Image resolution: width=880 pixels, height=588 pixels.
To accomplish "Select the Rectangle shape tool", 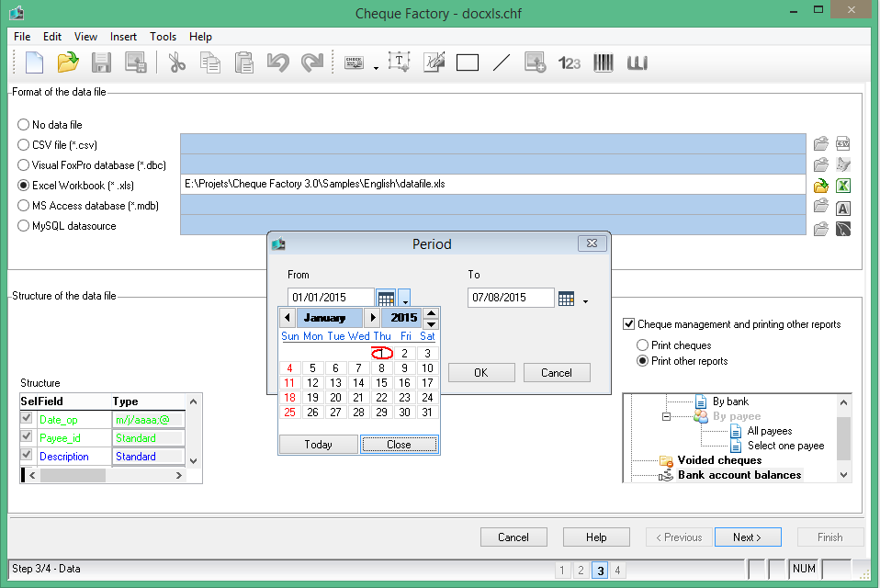I will [x=468, y=62].
